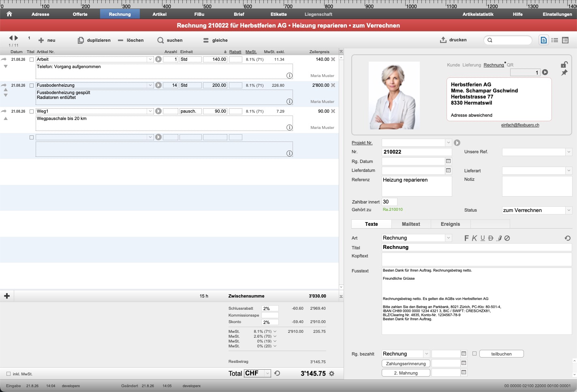Expand the Status zum Verrechnen dropdown
Image resolution: width=577 pixels, height=392 pixels.
pos(569,210)
